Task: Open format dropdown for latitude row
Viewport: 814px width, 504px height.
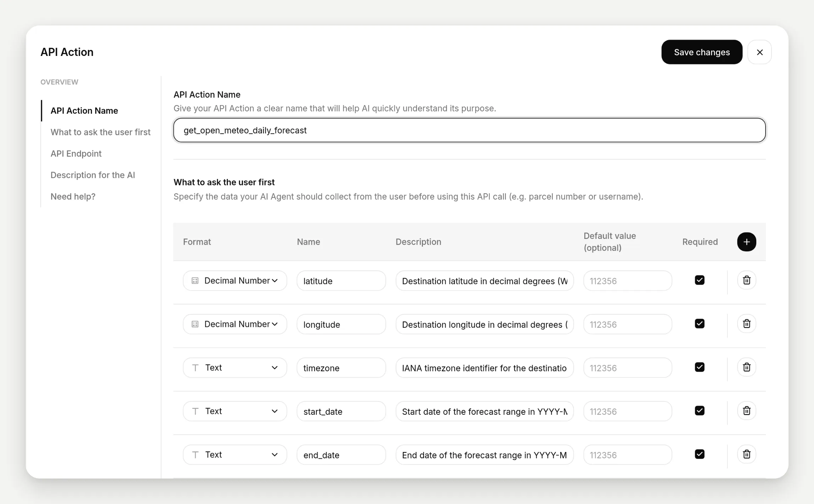Action: [x=235, y=281]
